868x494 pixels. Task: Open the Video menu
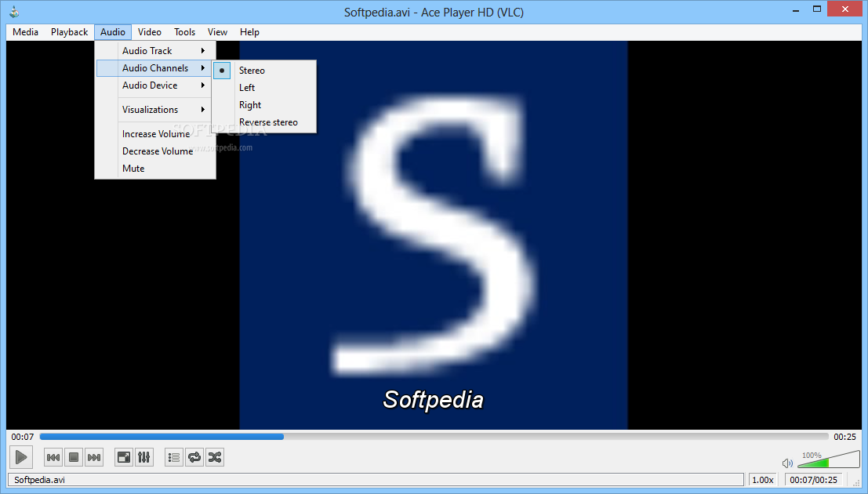150,32
